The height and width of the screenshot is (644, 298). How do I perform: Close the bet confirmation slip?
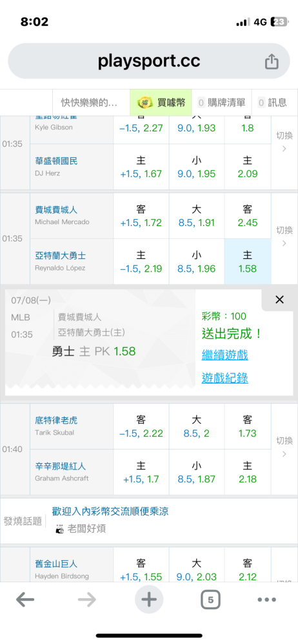point(279,300)
